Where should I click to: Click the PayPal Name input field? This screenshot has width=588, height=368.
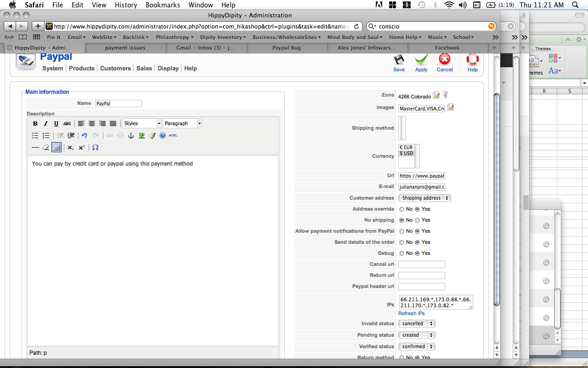tap(118, 103)
